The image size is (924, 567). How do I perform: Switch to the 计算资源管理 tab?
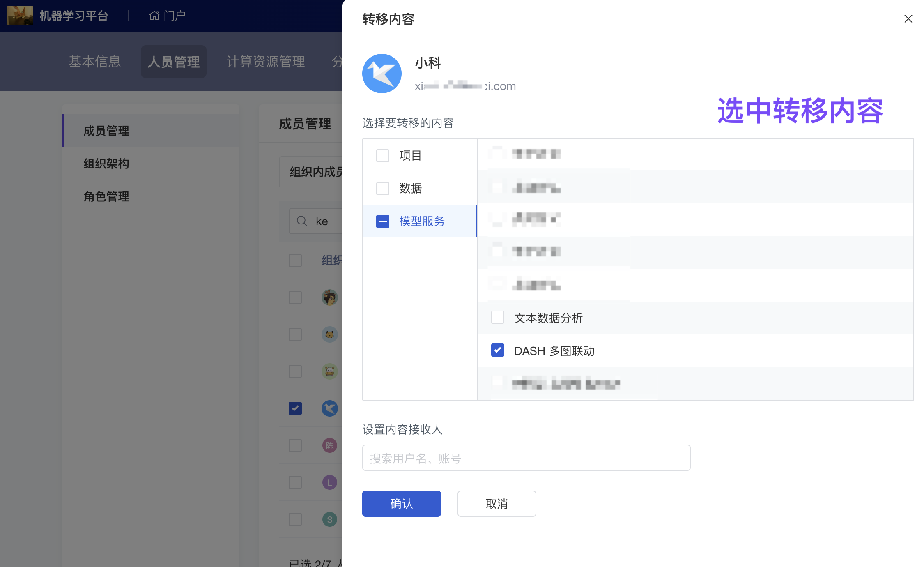point(266,62)
